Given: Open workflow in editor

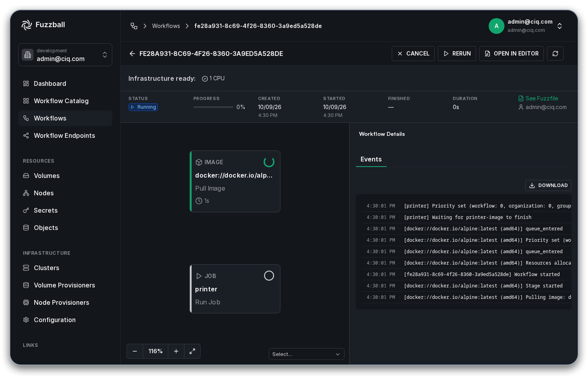Looking at the screenshot, I should click(x=512, y=54).
